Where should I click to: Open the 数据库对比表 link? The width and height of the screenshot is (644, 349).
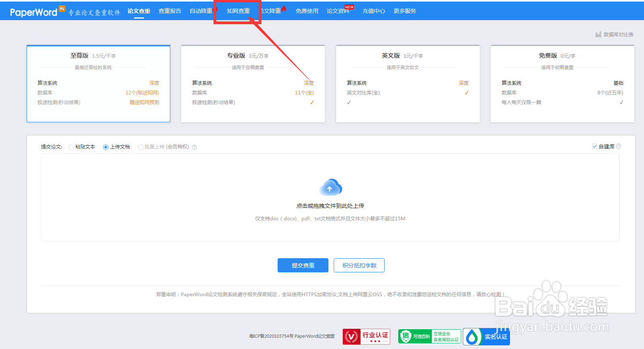618,35
